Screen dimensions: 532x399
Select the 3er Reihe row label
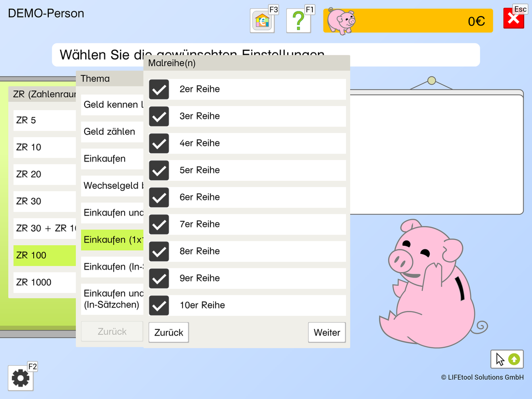pos(199,116)
